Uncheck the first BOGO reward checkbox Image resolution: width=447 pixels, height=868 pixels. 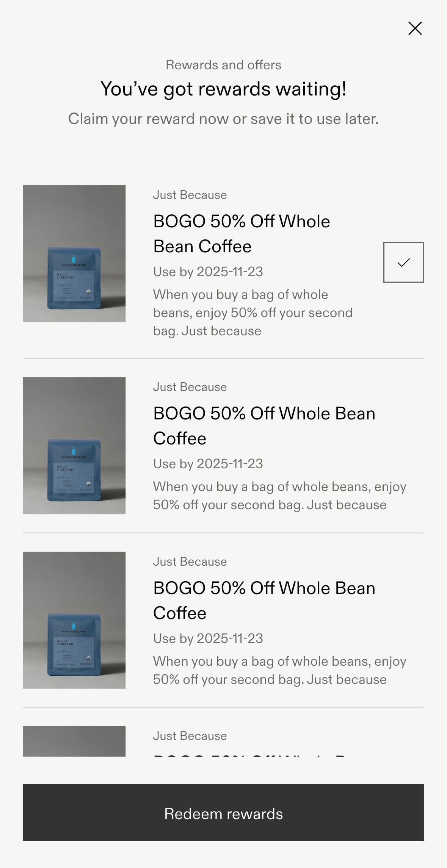[x=403, y=262]
